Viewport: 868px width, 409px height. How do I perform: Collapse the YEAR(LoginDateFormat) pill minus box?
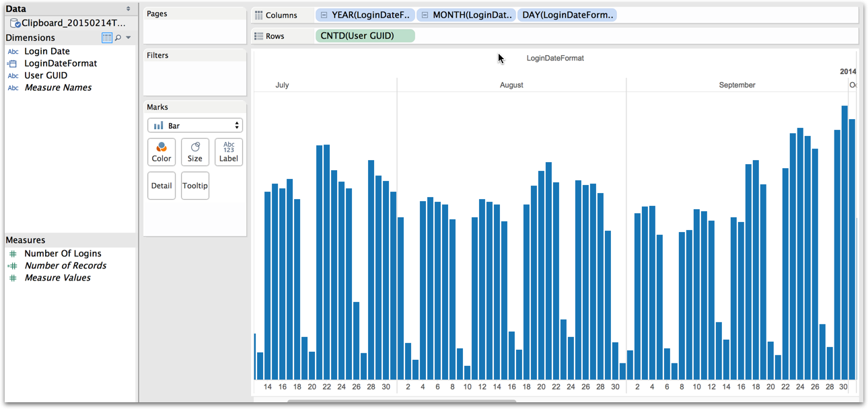pyautogui.click(x=324, y=15)
